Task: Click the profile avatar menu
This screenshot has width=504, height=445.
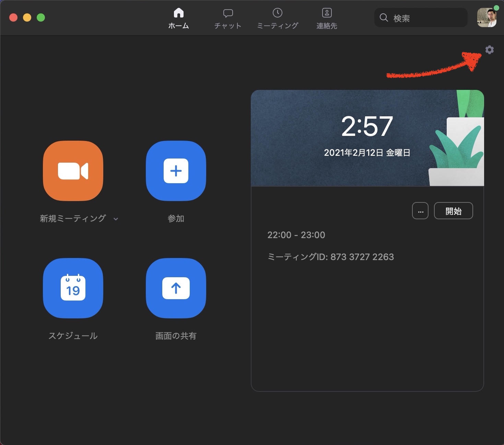Action: [x=487, y=18]
